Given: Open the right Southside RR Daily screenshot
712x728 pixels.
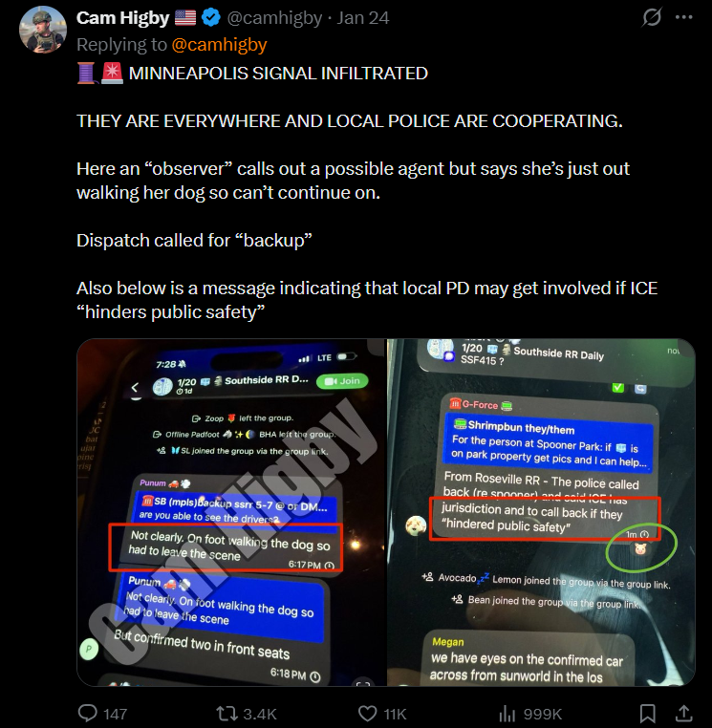Looking at the screenshot, I should (x=541, y=512).
